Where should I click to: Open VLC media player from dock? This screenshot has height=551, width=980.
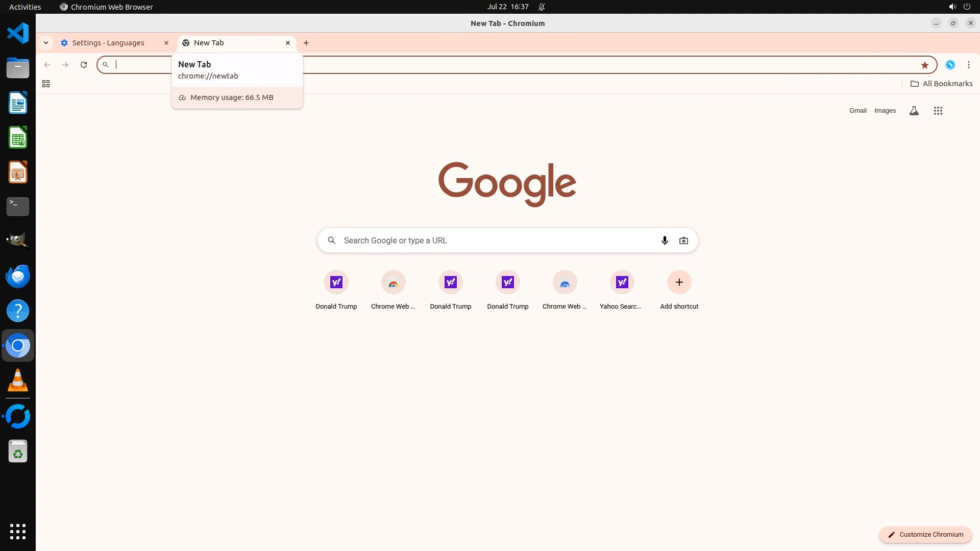[x=18, y=381]
